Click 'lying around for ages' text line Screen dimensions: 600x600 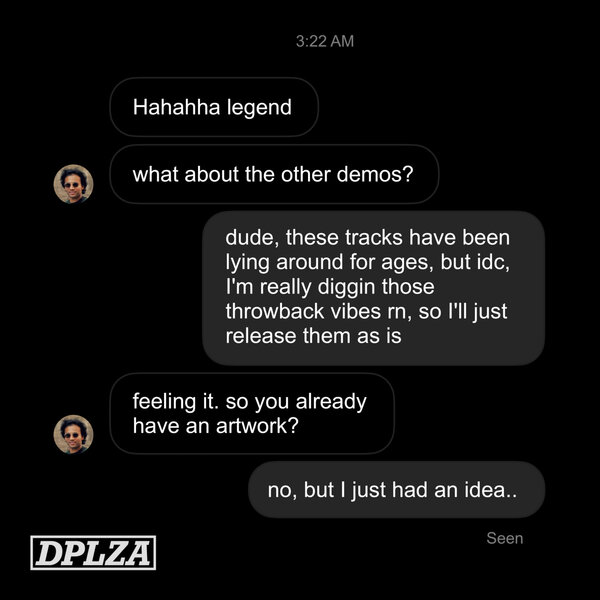tap(329, 262)
